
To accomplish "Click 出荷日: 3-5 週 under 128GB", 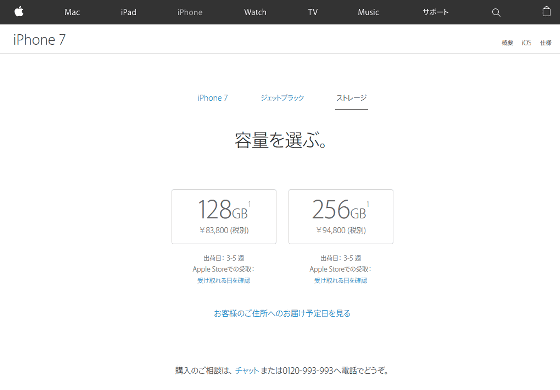I will 224,258.
